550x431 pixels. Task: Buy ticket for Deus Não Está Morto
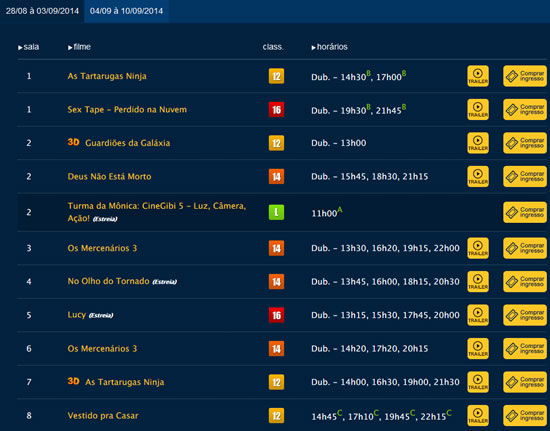coord(525,176)
